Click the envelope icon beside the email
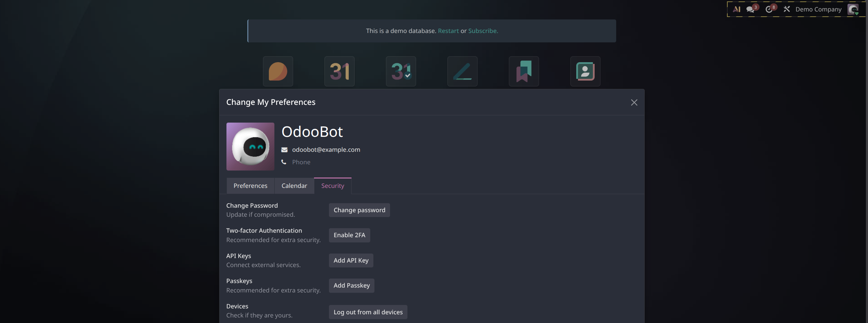The width and height of the screenshot is (868, 323). coord(284,150)
